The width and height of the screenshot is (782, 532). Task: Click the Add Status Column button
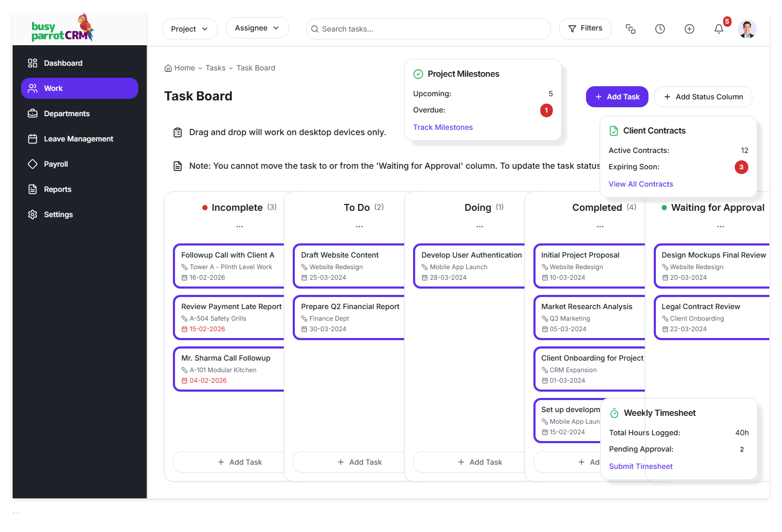click(703, 97)
